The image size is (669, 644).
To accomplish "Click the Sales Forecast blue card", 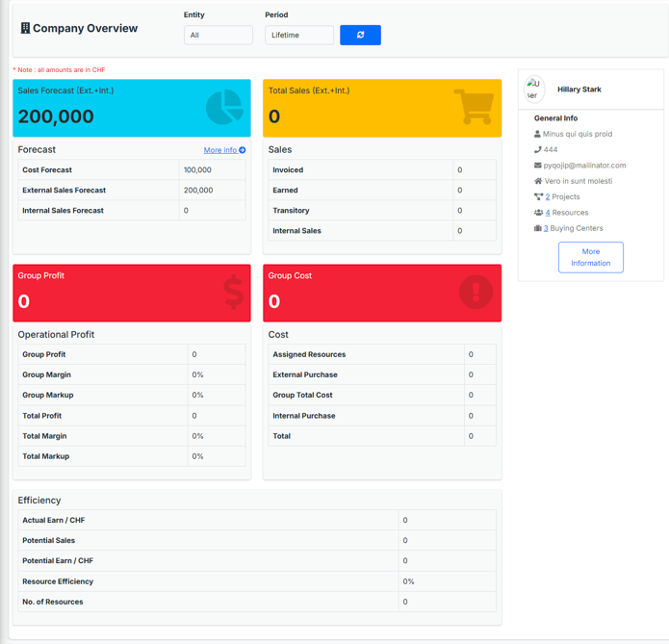I will pyautogui.click(x=106, y=108).
